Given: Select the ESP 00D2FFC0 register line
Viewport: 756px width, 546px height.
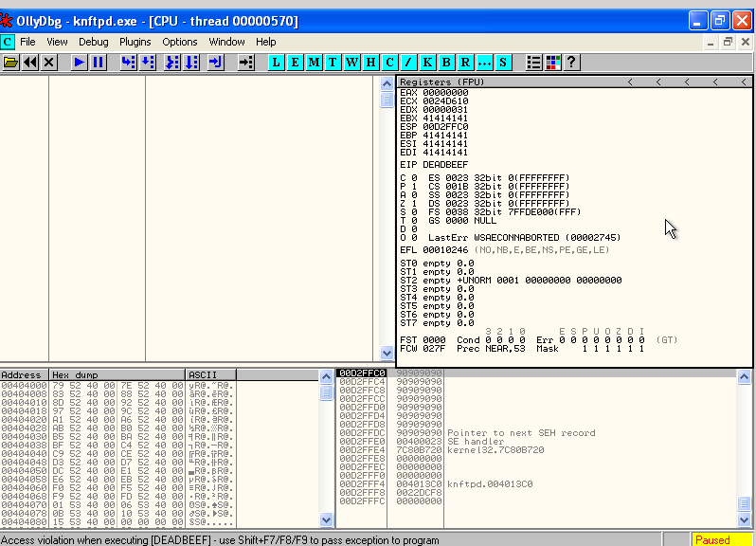Looking at the screenshot, I should point(434,127).
